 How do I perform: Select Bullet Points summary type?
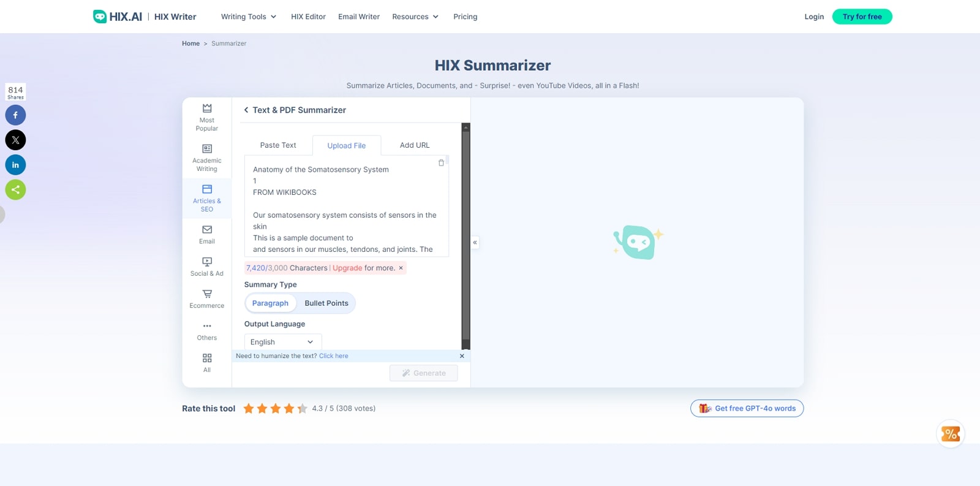[x=326, y=303]
